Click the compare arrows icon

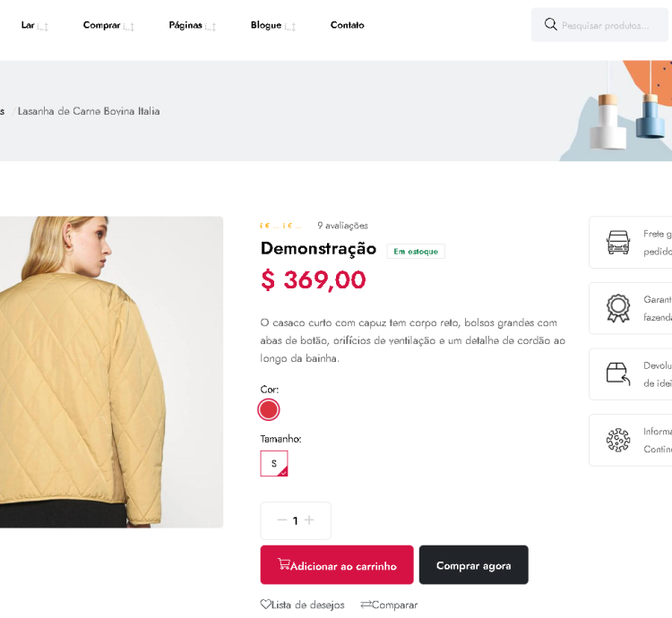tap(366, 605)
